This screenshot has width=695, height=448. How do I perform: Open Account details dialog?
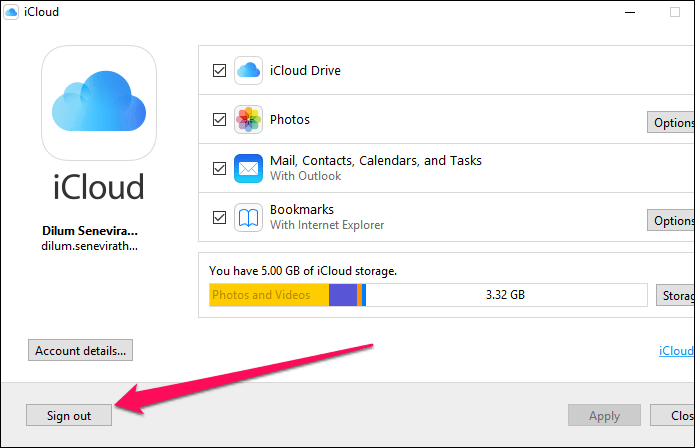pyautogui.click(x=80, y=351)
